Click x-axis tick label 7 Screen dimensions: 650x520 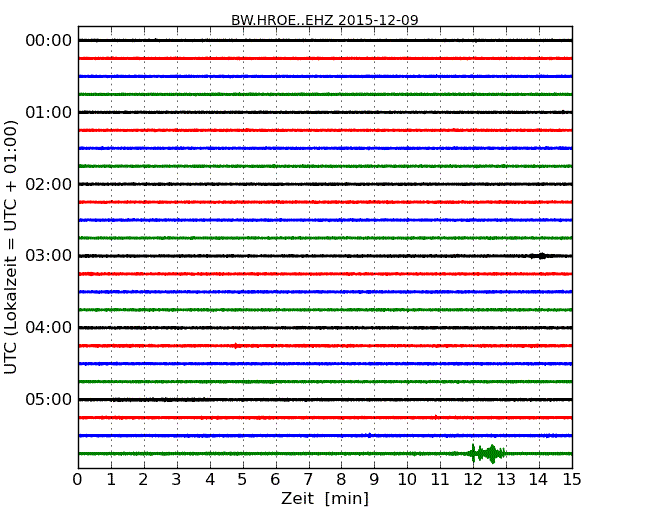point(308,480)
